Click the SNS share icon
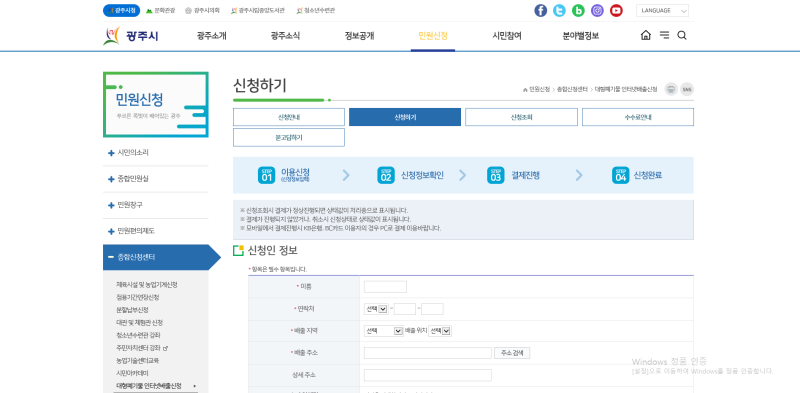 tap(687, 89)
